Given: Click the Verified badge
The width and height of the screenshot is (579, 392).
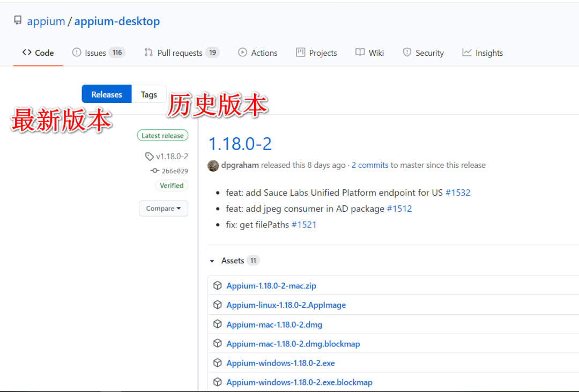Looking at the screenshot, I should point(172,186).
